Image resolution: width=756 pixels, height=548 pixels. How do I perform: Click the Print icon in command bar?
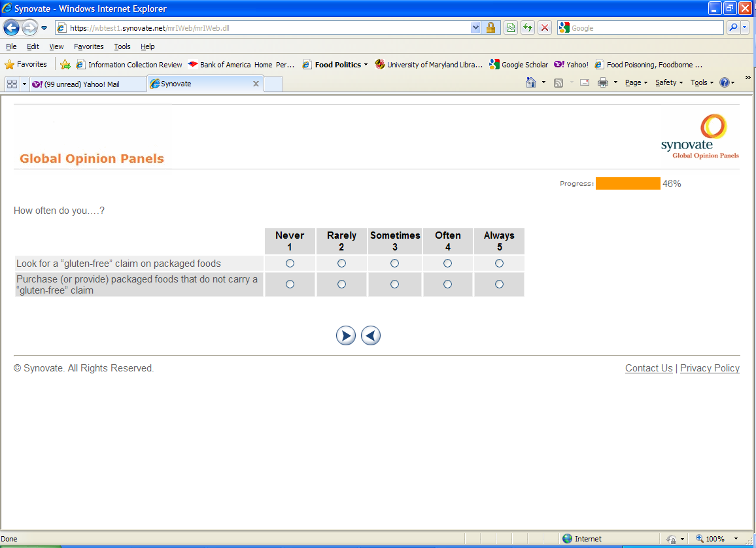(602, 83)
